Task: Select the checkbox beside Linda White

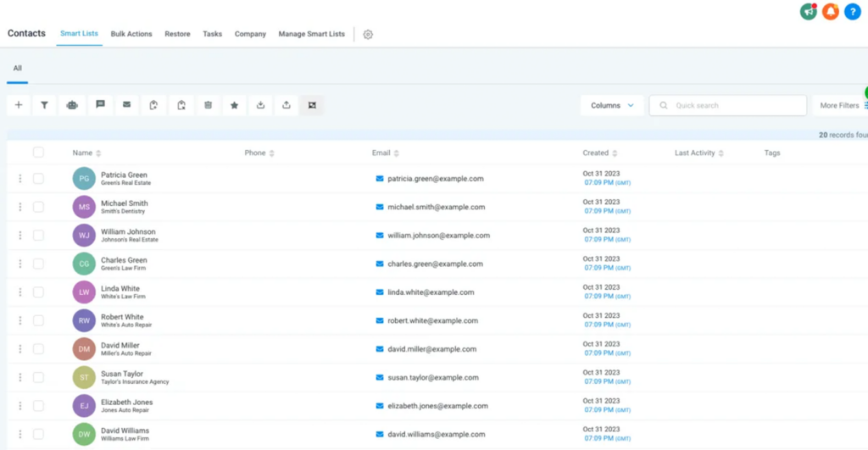Action: tap(38, 292)
